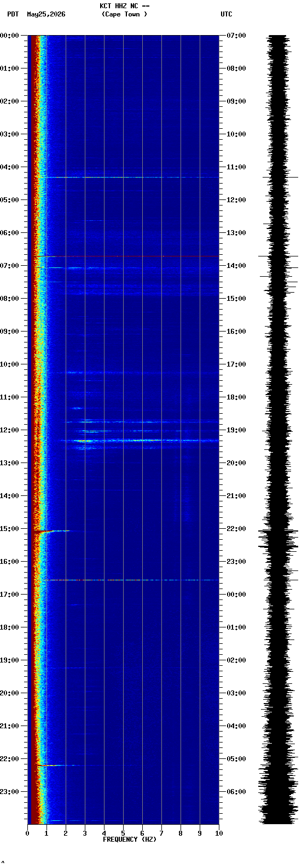Image resolution: width=302 pixels, height=868 pixels.
Task: Select the 05:00 label on PDT axis
Action: (x=10, y=200)
